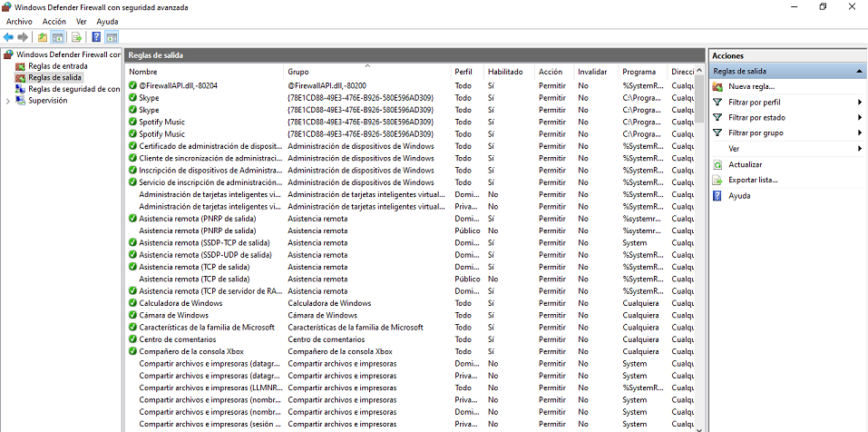Click green check of Asistencia remota (SSDP-UDP de salida)

(132, 255)
